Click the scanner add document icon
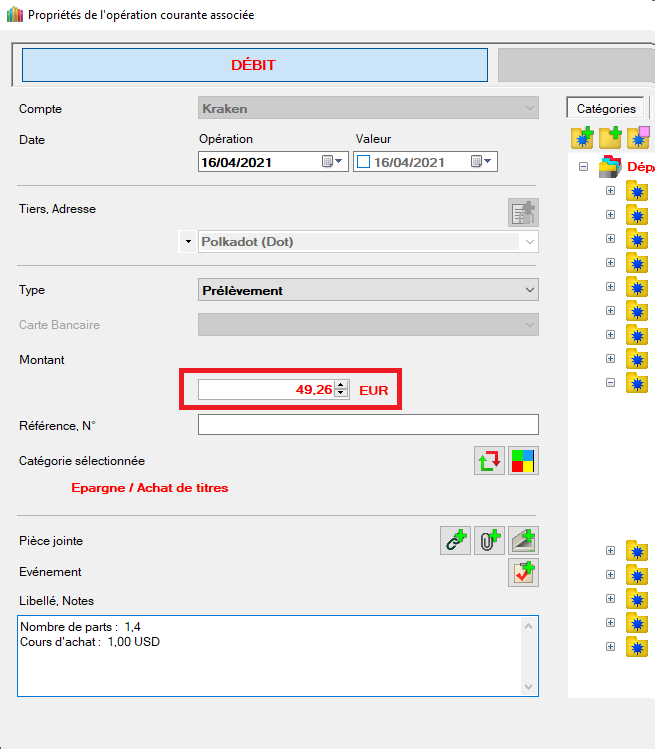This screenshot has height=749, width=655. click(524, 541)
